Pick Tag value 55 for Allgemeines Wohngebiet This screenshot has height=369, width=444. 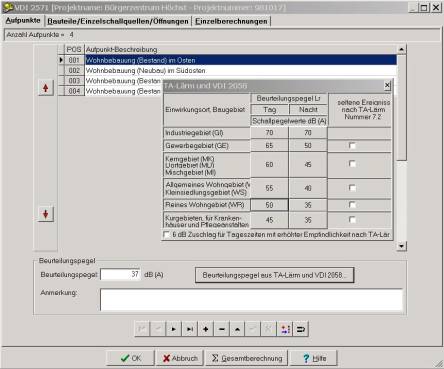point(269,188)
